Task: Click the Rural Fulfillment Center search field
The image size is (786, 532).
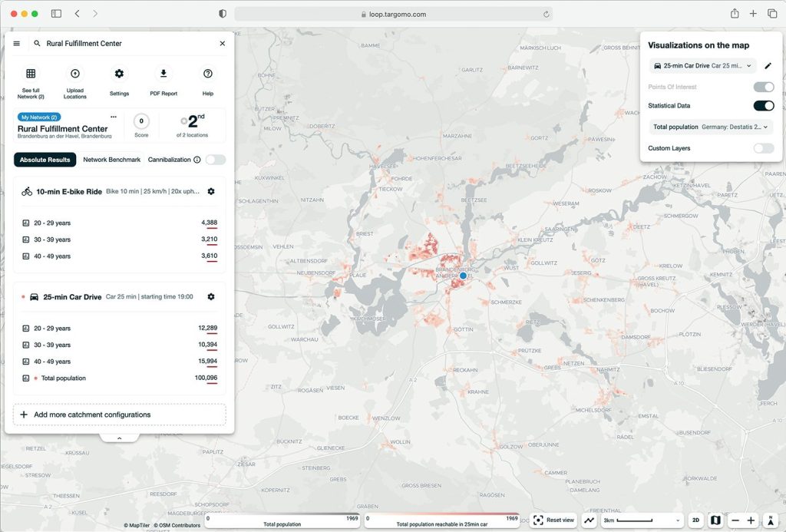Action: (128, 44)
